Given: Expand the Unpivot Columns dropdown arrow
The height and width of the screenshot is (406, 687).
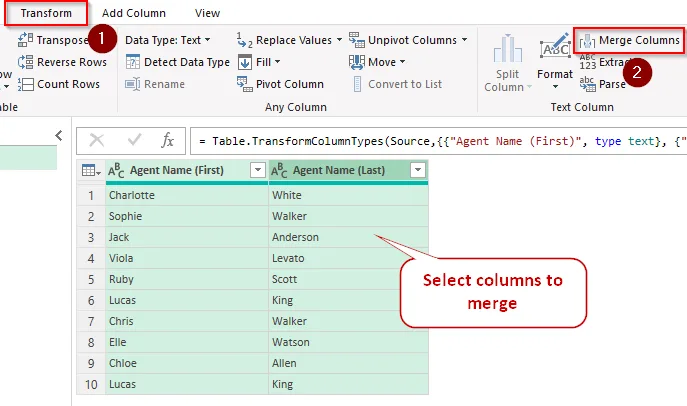Looking at the screenshot, I should click(464, 40).
